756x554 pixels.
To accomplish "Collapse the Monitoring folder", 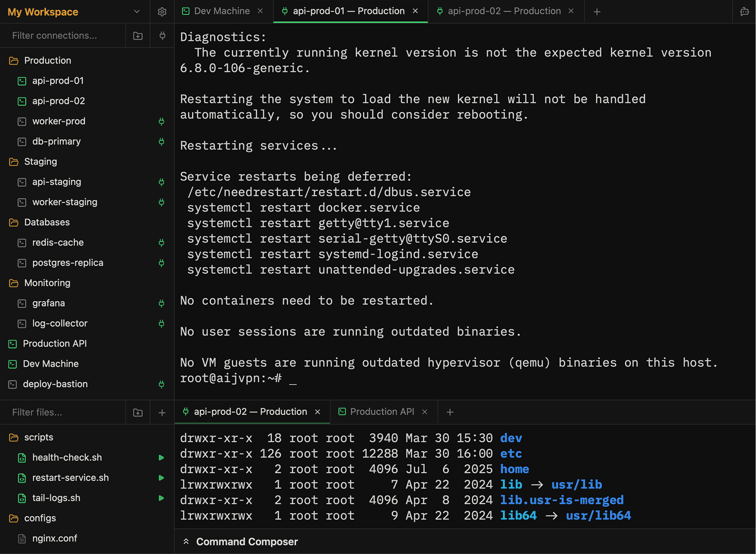I will (x=87, y=283).
